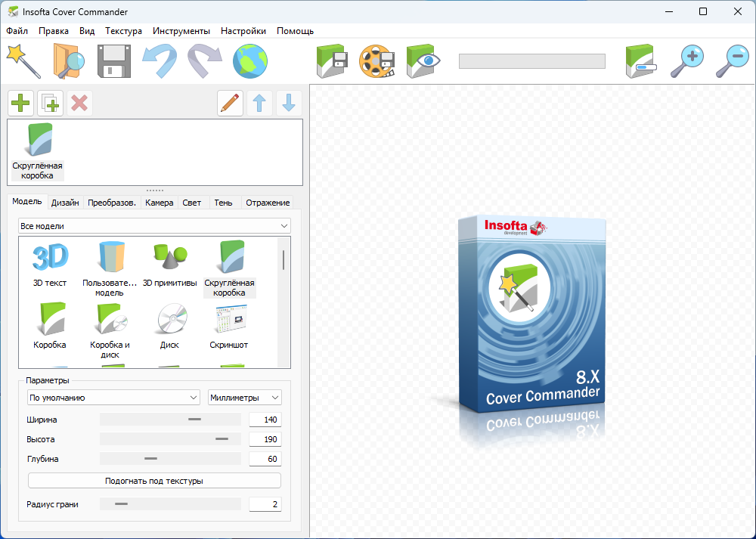The image size is (756, 539).
Task: Move model up with up arrow
Action: click(259, 103)
